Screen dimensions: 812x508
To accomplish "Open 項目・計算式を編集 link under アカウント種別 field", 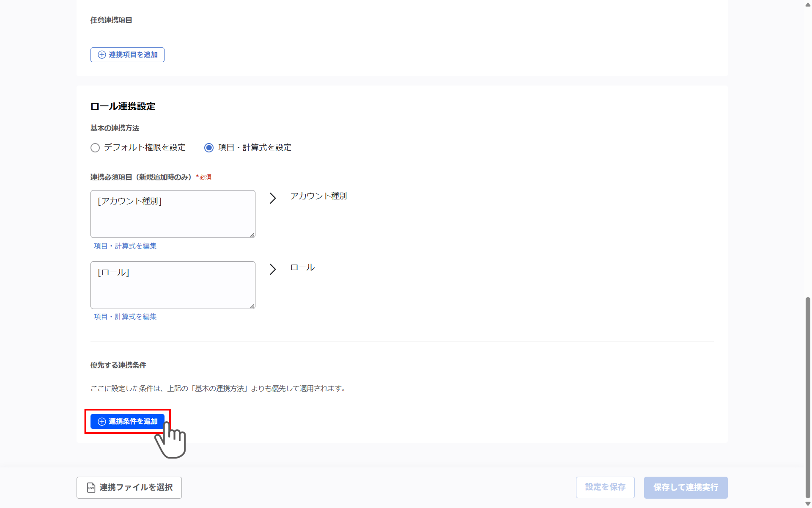I will tap(125, 246).
